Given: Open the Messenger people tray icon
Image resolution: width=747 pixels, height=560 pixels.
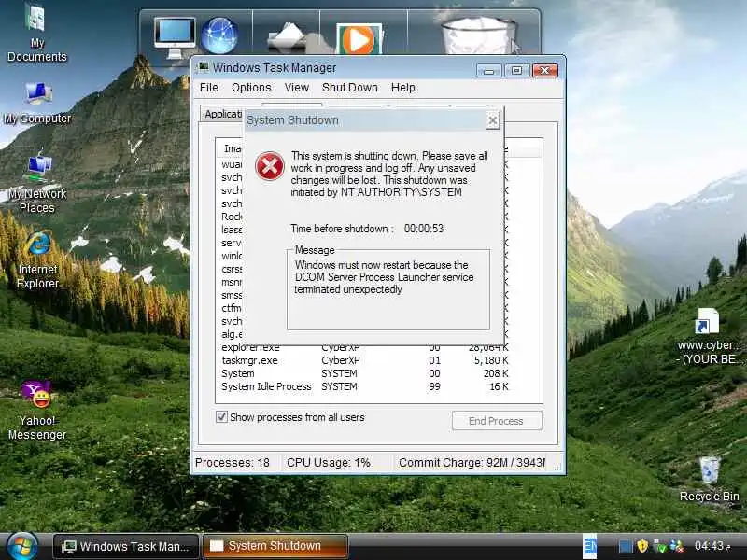Looking at the screenshot, I should (676, 546).
